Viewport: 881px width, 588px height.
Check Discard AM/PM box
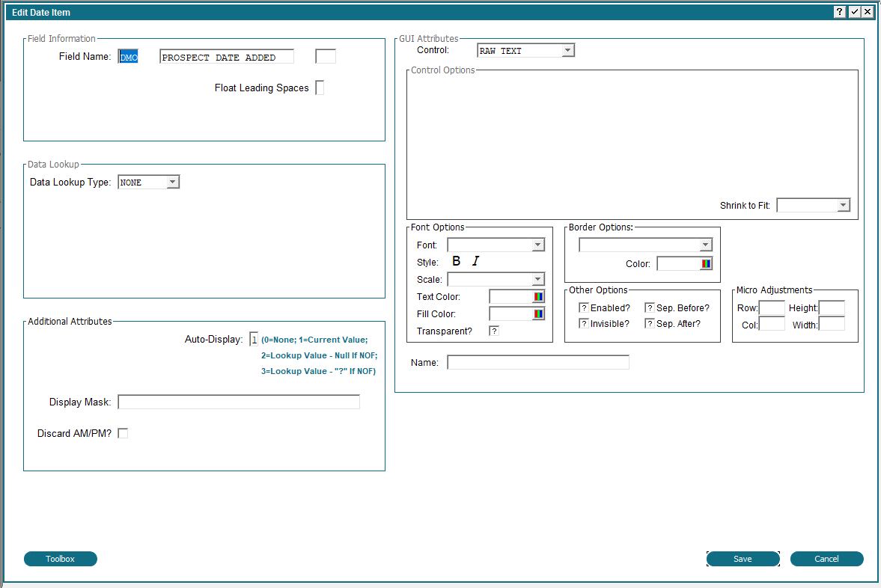point(123,433)
